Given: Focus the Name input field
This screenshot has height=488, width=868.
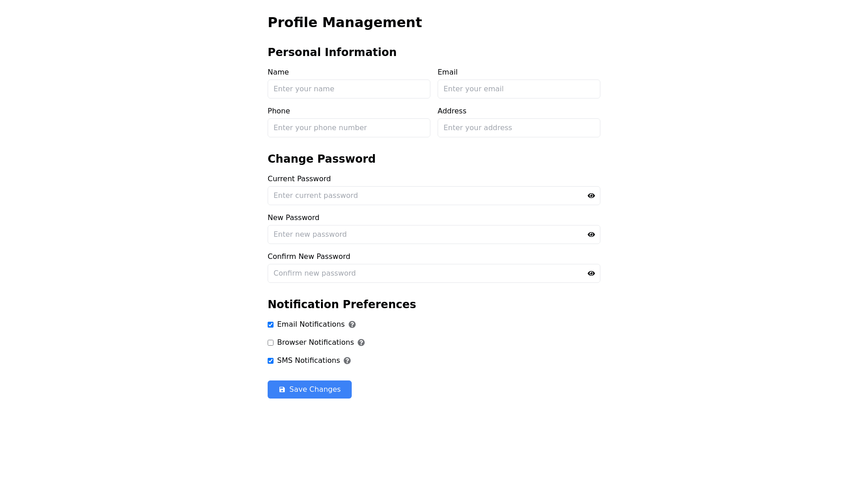Looking at the screenshot, I should [349, 89].
